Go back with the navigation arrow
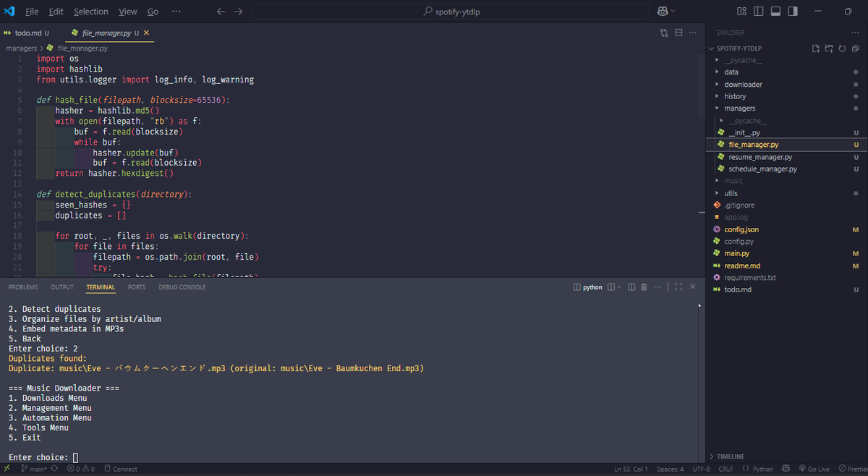This screenshot has width=868, height=476. click(x=221, y=12)
